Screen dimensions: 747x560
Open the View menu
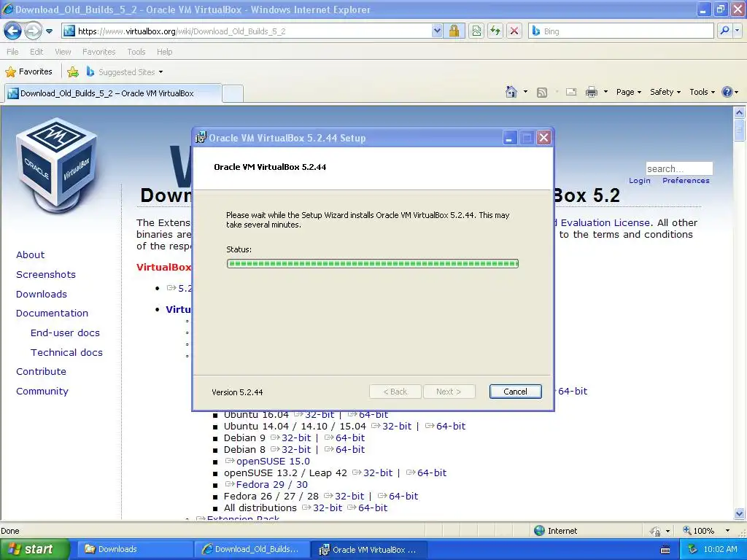tap(63, 52)
